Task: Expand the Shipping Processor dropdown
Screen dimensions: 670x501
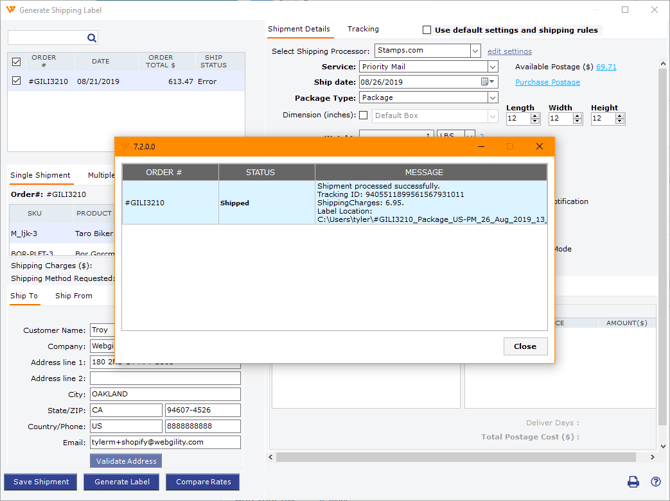Action: [475, 51]
